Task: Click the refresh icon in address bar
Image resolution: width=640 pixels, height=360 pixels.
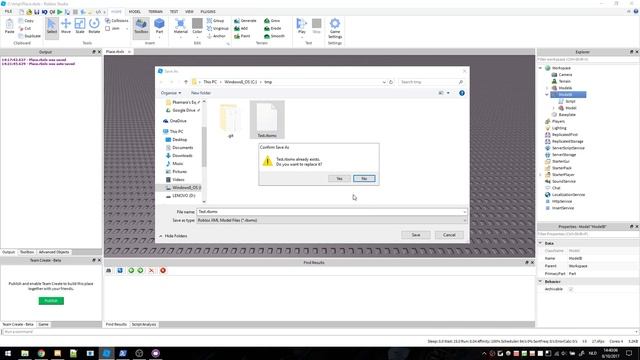Action: pyautogui.click(x=391, y=82)
